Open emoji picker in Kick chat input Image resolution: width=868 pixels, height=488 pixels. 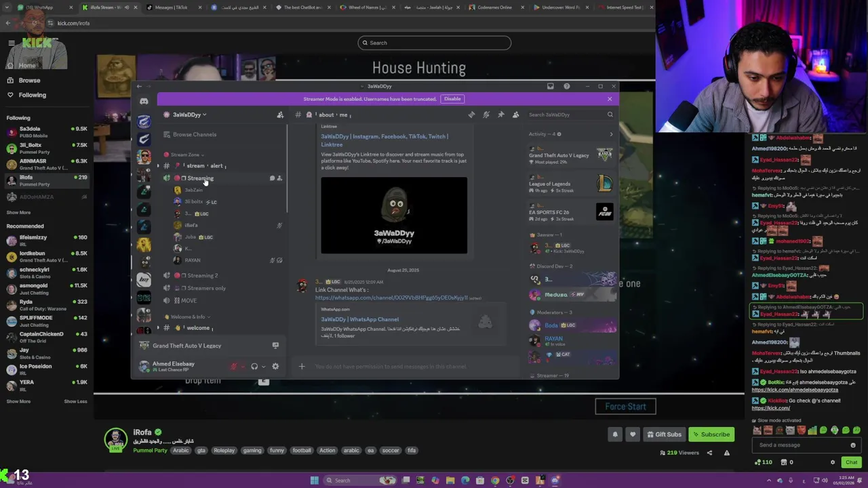853,445
